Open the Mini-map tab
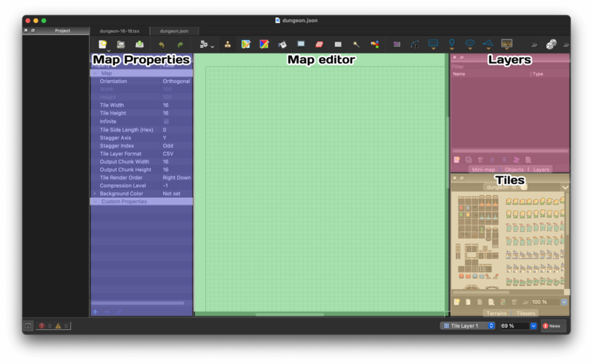Image resolution: width=593 pixels, height=364 pixels. pyautogui.click(x=483, y=170)
